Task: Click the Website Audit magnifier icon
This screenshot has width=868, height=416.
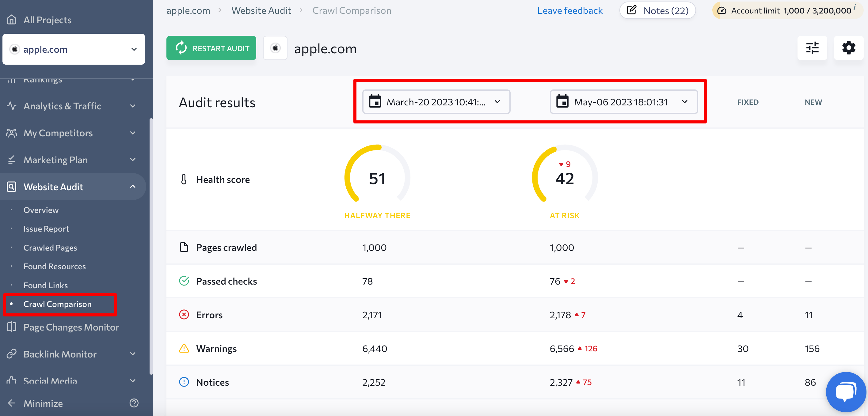Action: pos(11,187)
